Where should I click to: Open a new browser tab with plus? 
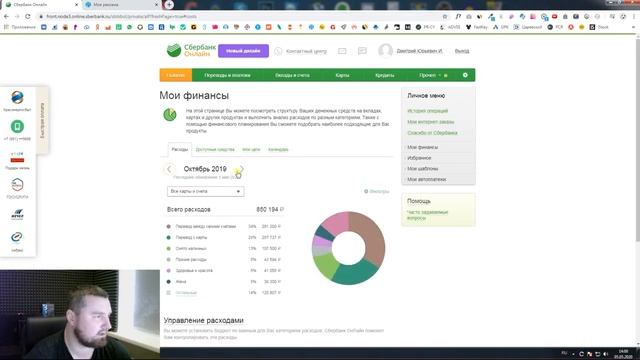click(x=169, y=4)
